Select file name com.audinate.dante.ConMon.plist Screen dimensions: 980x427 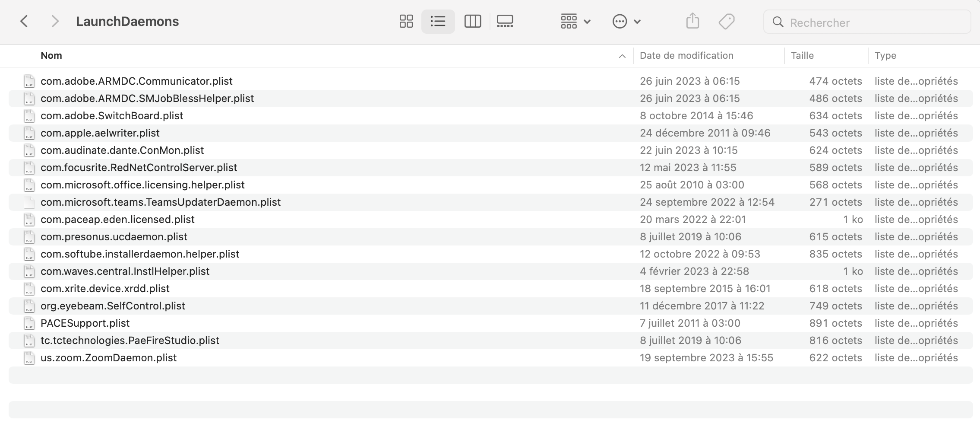(x=122, y=150)
